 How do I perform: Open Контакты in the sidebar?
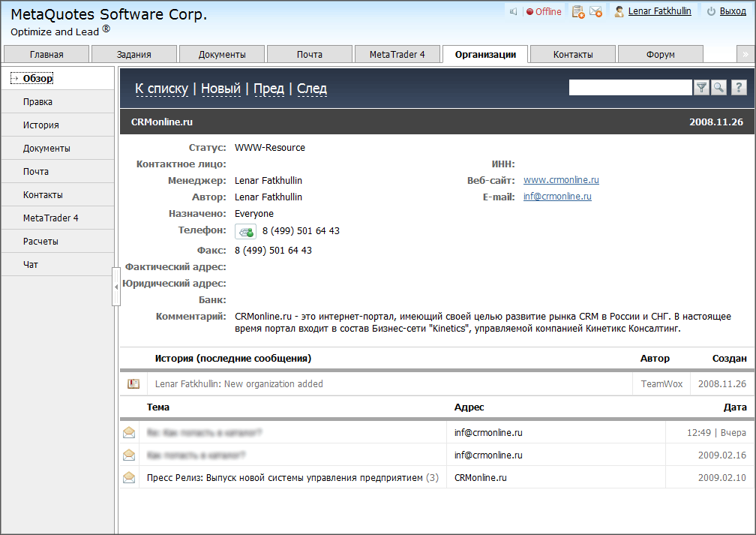58,195
